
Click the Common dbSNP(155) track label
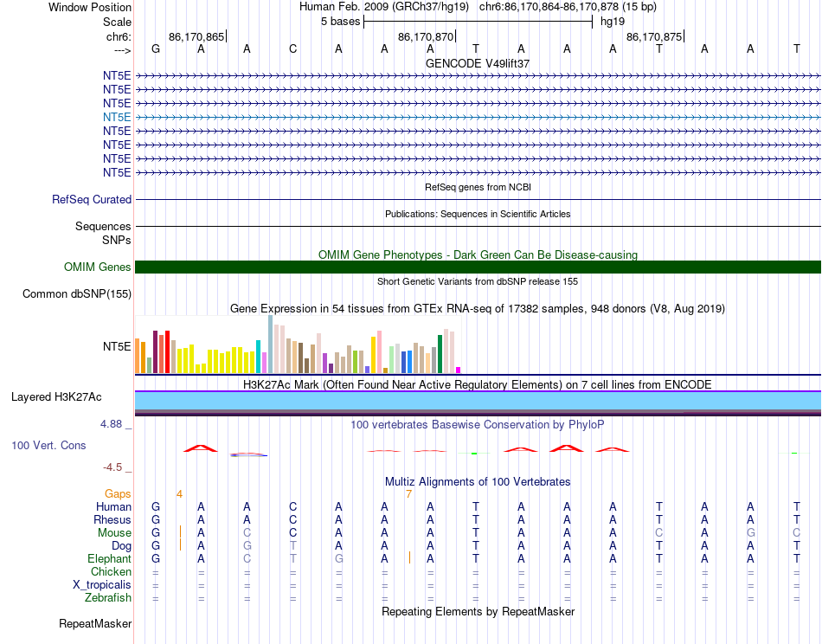(76, 293)
